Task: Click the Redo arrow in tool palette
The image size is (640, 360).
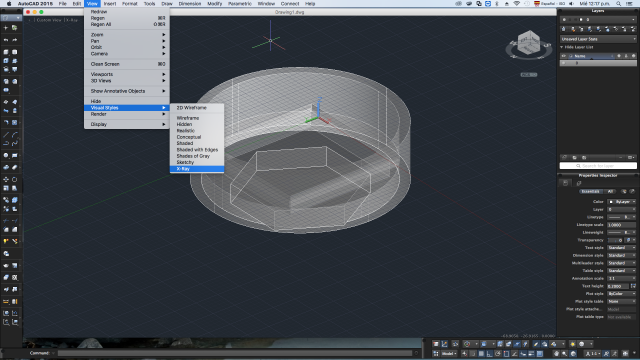Action: [15, 40]
